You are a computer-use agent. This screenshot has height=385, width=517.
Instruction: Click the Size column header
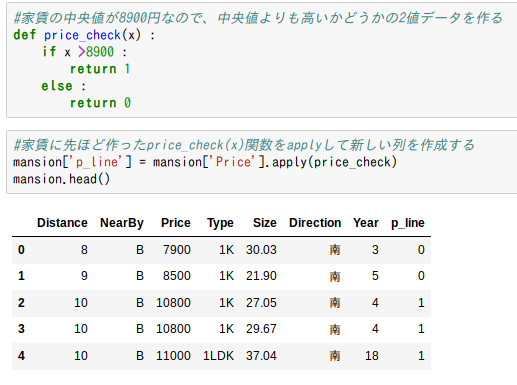tap(265, 223)
